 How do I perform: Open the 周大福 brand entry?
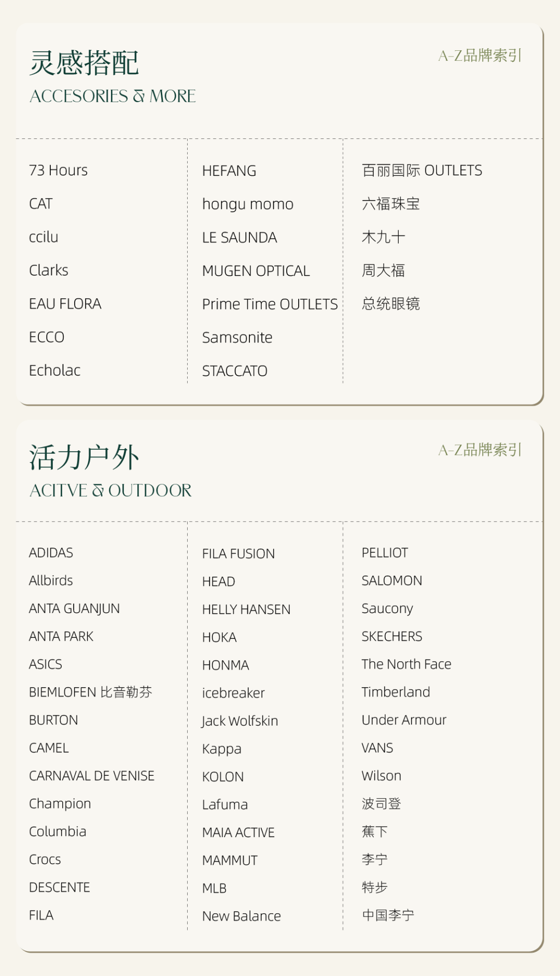tap(383, 270)
